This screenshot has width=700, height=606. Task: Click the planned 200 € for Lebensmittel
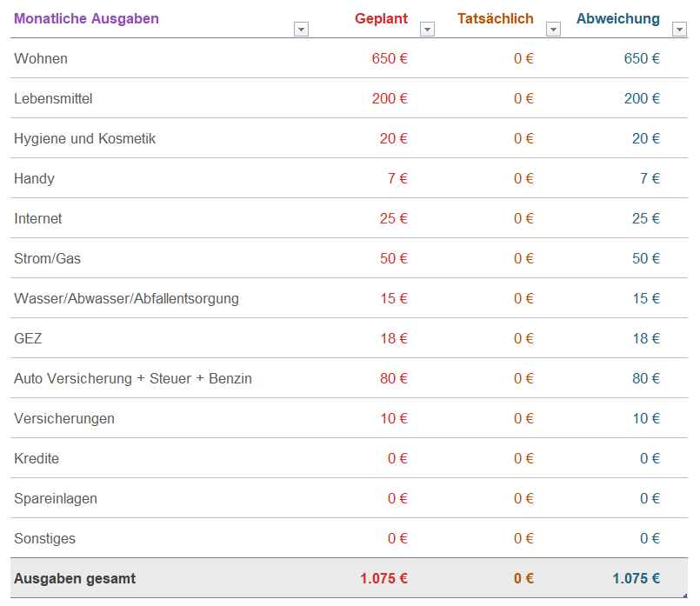coord(390,98)
